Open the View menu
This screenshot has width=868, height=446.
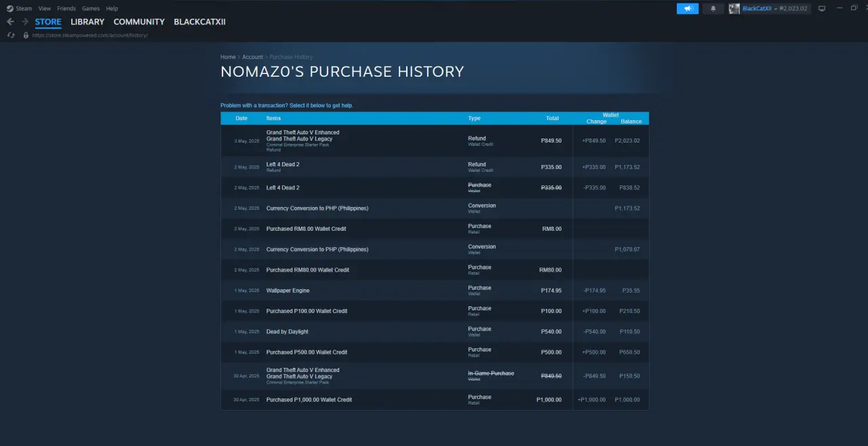tap(45, 9)
